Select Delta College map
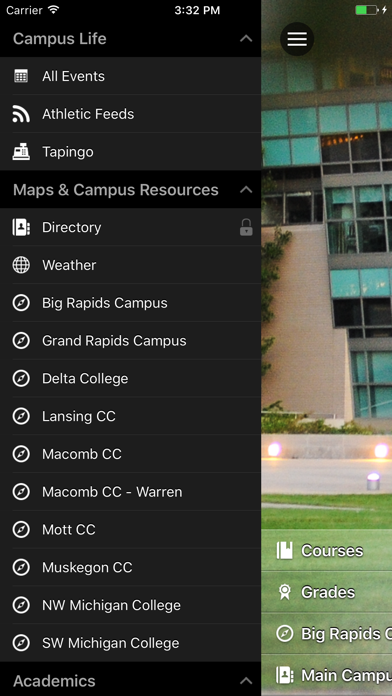 (x=131, y=379)
